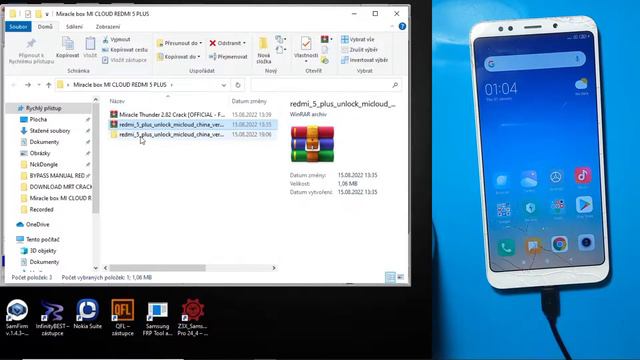Click the back navigation arrow
This screenshot has width=640, height=360.
[14, 85]
